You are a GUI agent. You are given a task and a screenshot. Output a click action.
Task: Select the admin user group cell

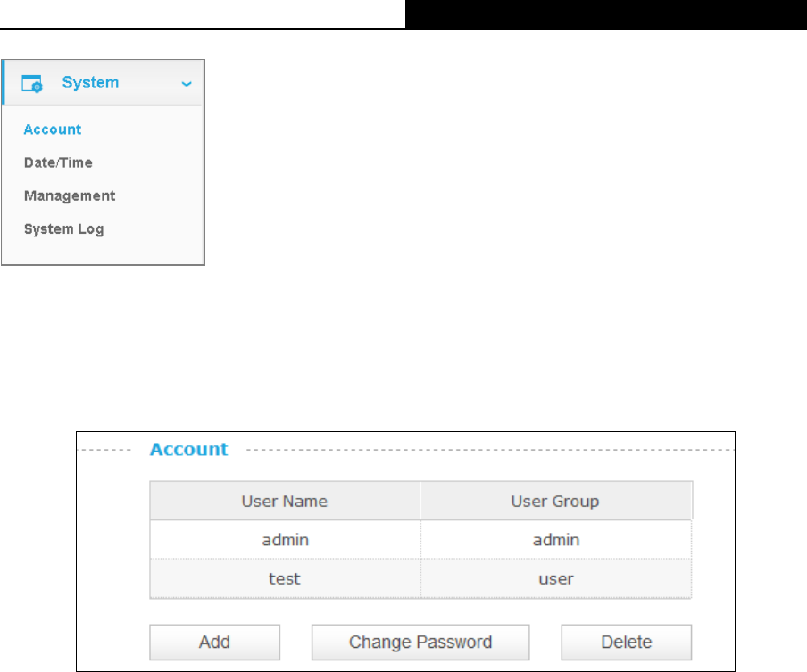[556, 539]
